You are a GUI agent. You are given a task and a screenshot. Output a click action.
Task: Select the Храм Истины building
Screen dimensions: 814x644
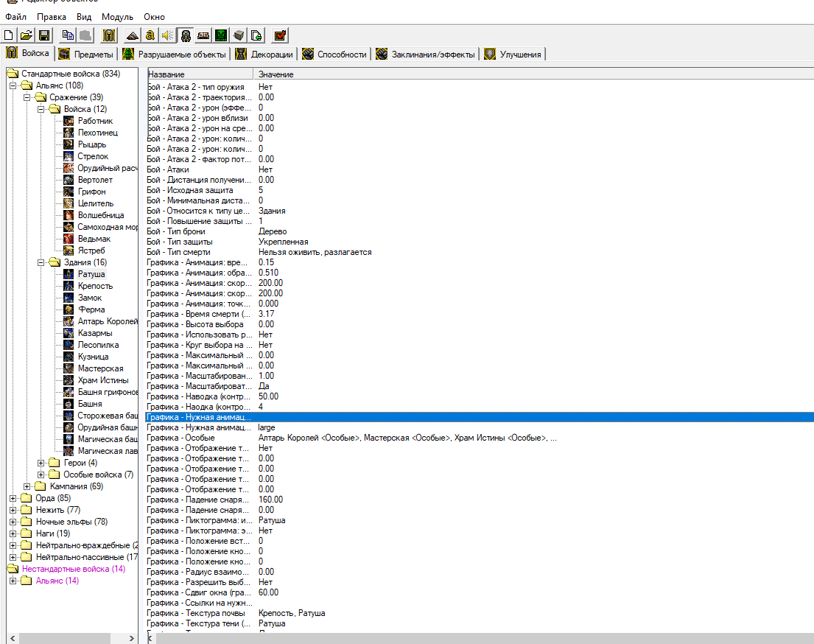tap(103, 380)
